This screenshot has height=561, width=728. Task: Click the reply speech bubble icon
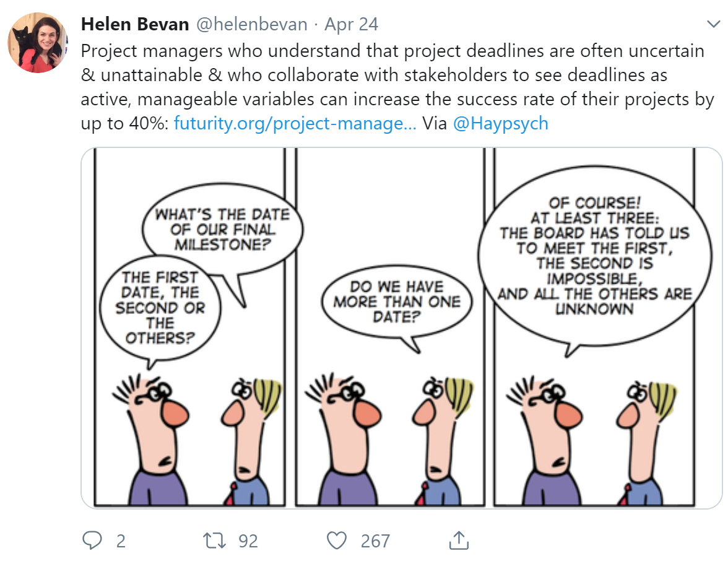coord(92,541)
